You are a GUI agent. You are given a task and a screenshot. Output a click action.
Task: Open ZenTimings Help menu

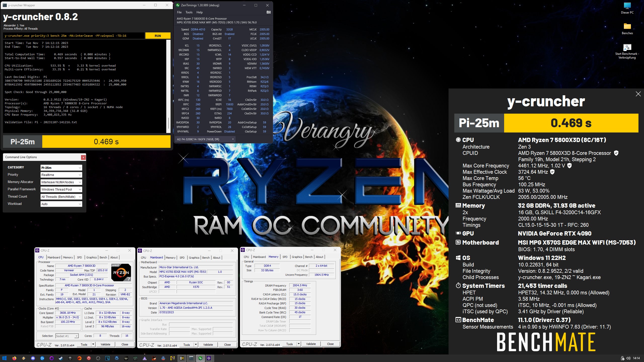tap(199, 12)
